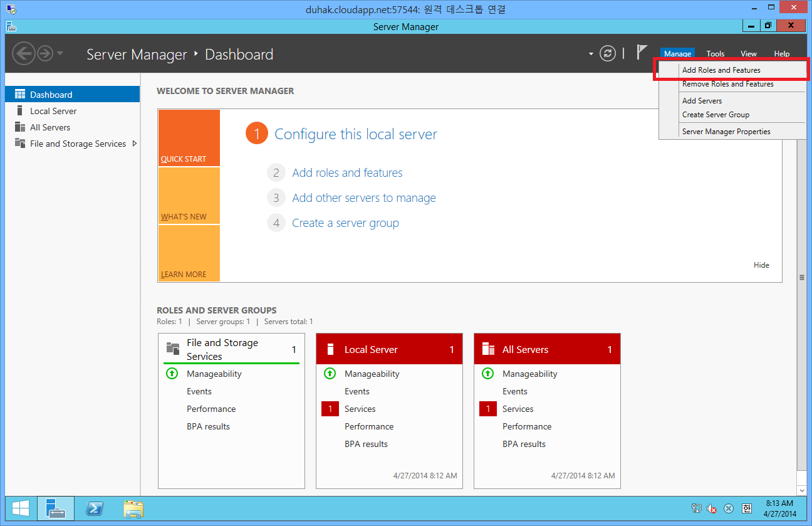
Task: Click the Windows Start button
Action: [20, 508]
